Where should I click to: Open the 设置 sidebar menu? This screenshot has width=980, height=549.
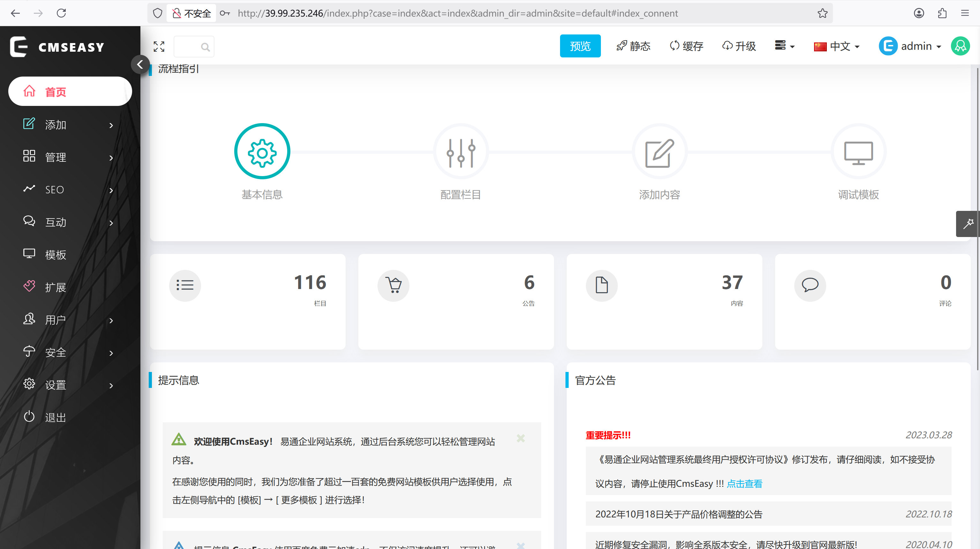[70, 385]
